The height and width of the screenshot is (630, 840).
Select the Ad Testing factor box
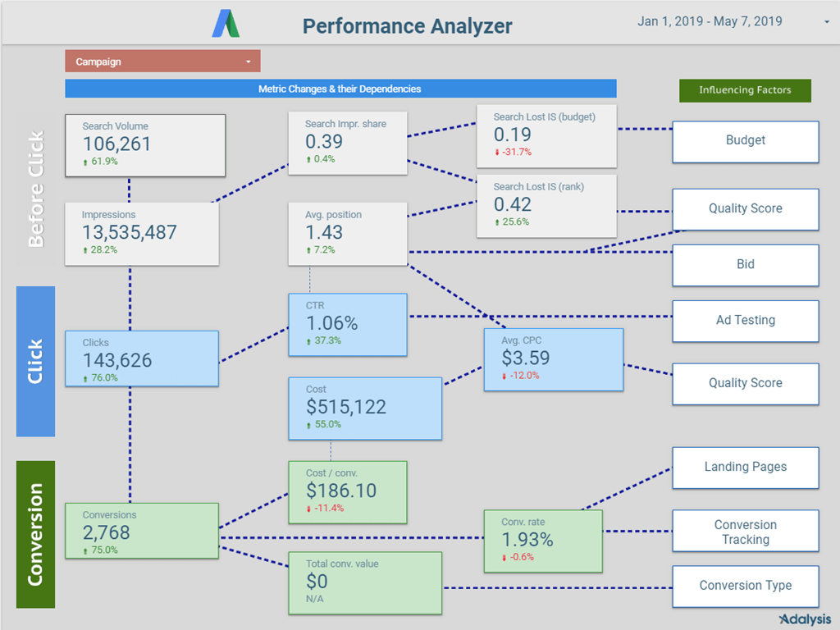pos(745,321)
